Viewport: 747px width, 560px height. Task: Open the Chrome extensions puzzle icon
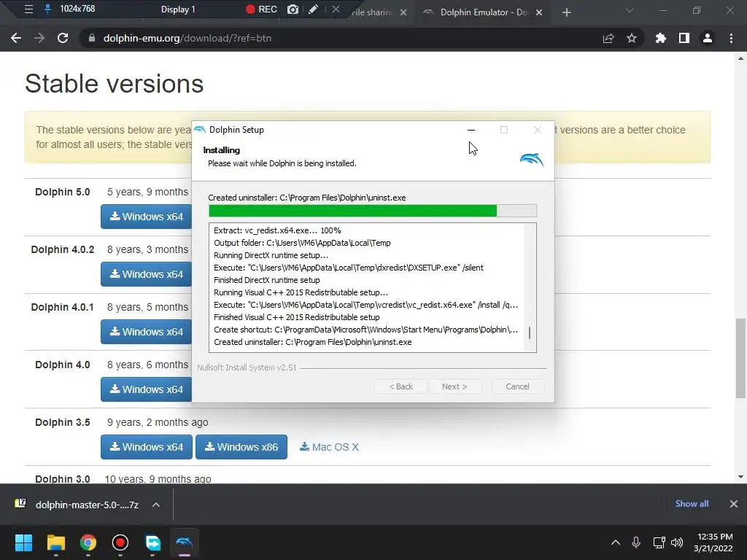tap(660, 38)
